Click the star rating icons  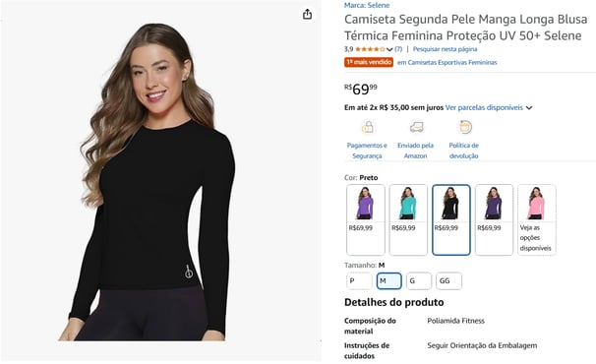point(370,49)
